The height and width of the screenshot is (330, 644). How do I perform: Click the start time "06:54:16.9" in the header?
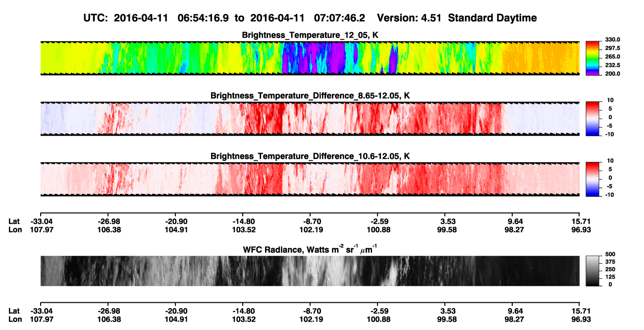pyautogui.click(x=204, y=18)
